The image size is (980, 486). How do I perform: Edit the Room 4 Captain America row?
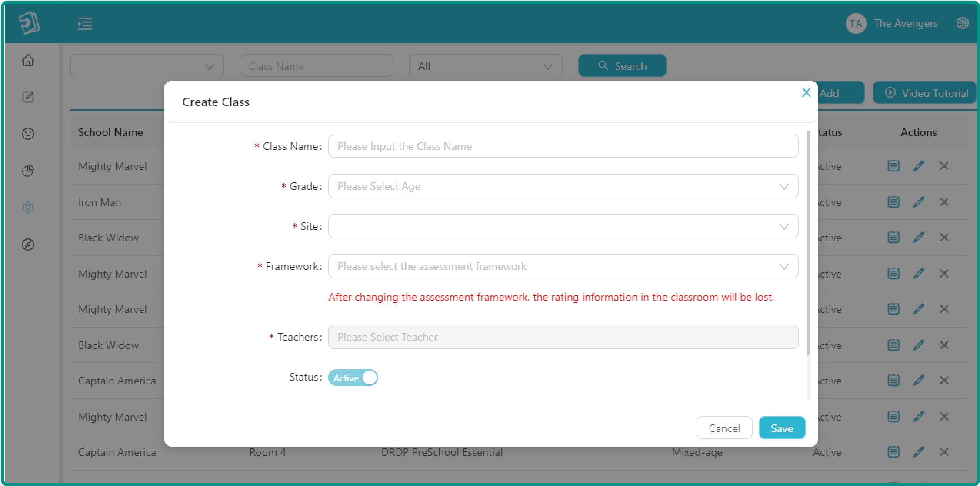coord(919,452)
